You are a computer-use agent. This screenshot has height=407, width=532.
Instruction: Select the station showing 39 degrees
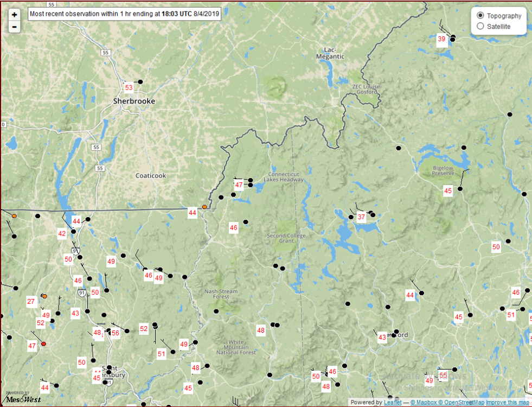pyautogui.click(x=441, y=39)
